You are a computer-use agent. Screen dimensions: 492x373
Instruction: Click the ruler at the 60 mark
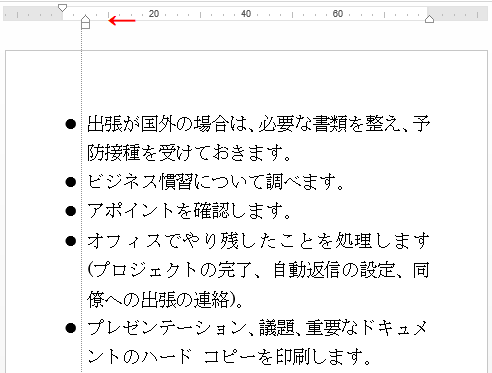click(338, 14)
